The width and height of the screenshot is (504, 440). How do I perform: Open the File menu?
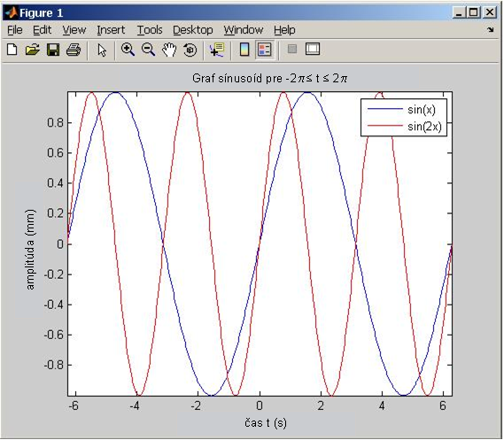[15, 30]
